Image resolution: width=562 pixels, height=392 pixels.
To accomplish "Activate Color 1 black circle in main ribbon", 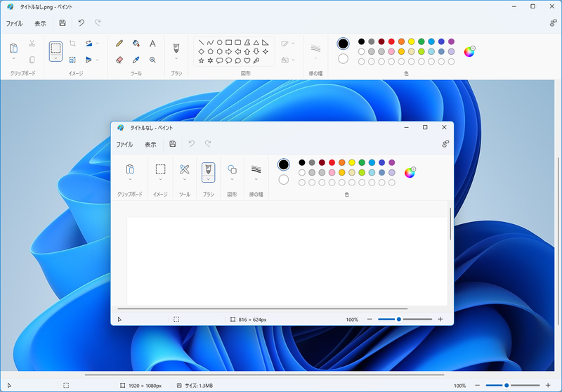I will click(x=343, y=44).
